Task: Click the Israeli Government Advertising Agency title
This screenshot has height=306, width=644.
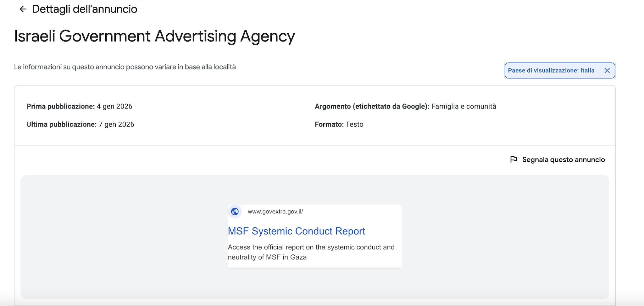Action: click(154, 36)
